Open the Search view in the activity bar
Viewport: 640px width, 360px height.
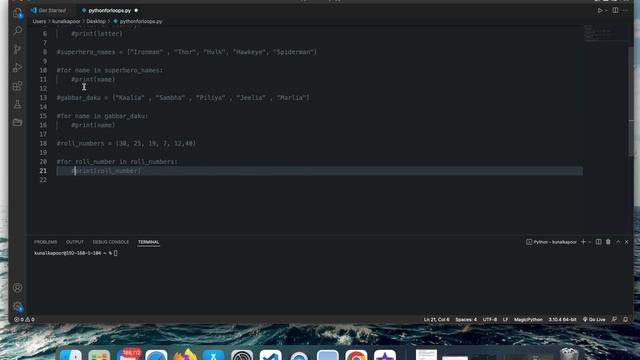tap(18, 31)
